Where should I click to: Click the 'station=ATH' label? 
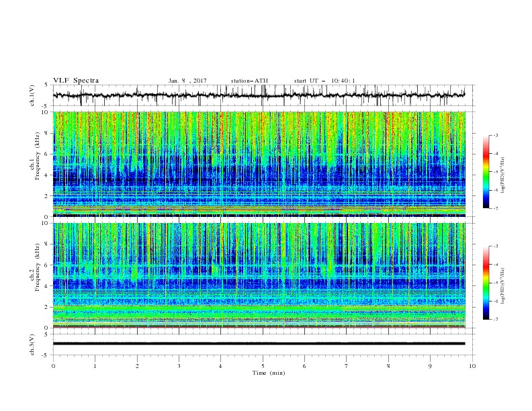pyautogui.click(x=249, y=81)
